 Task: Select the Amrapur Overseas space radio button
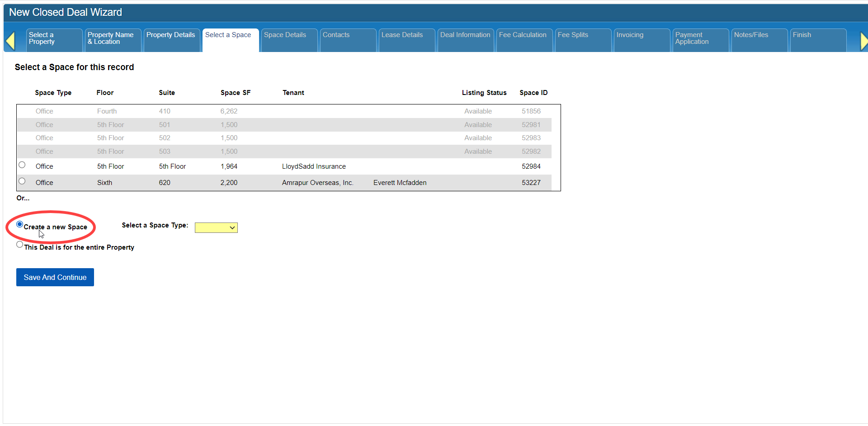click(x=22, y=181)
